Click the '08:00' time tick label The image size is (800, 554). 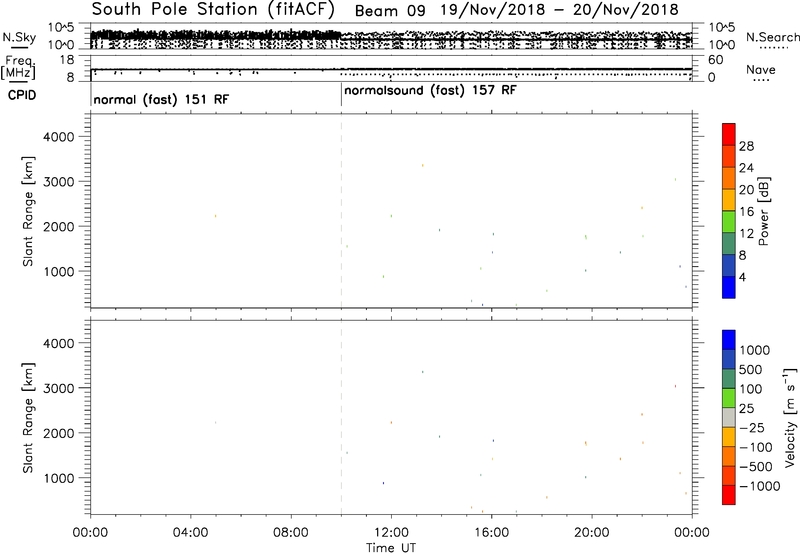(x=291, y=533)
